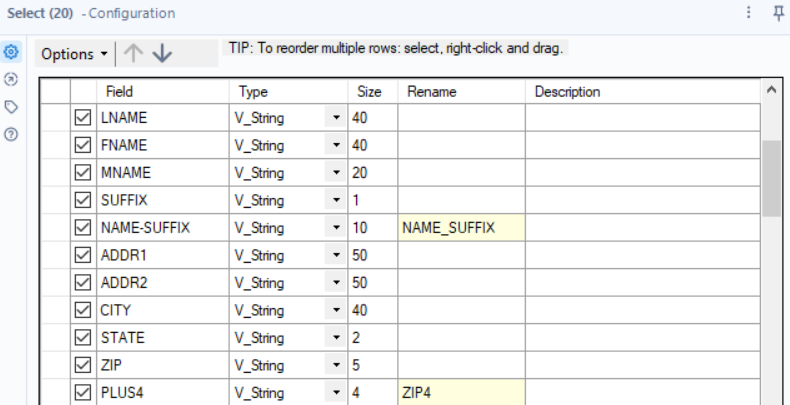Pin the Configuration window
The image size is (790, 405).
pos(778,13)
